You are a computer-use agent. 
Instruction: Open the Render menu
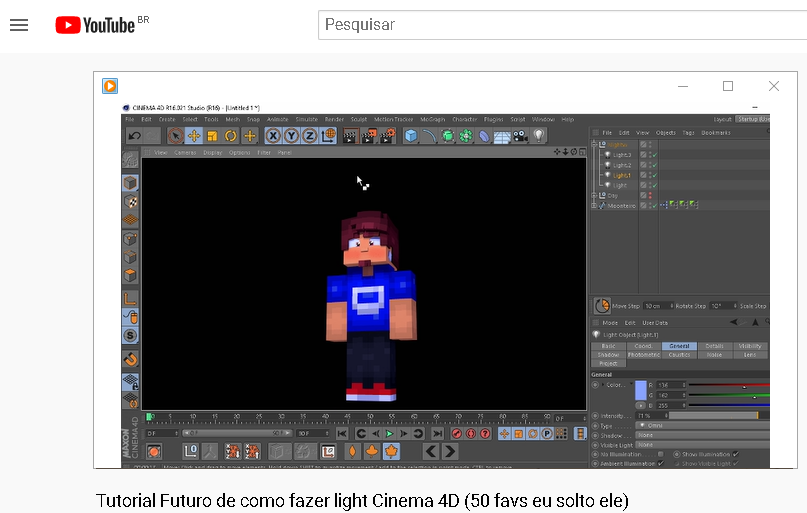(334, 119)
